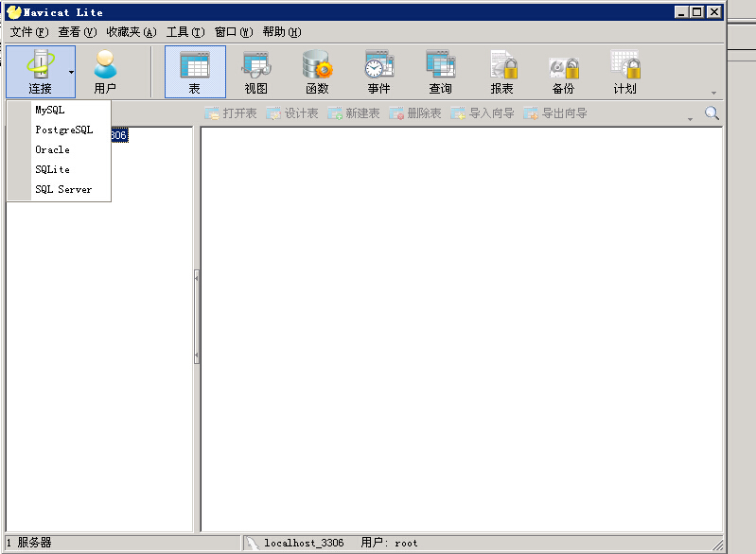Viewport: 756px width, 554px height.
Task: Minimize the Navicat Lite window
Action: pos(681,12)
